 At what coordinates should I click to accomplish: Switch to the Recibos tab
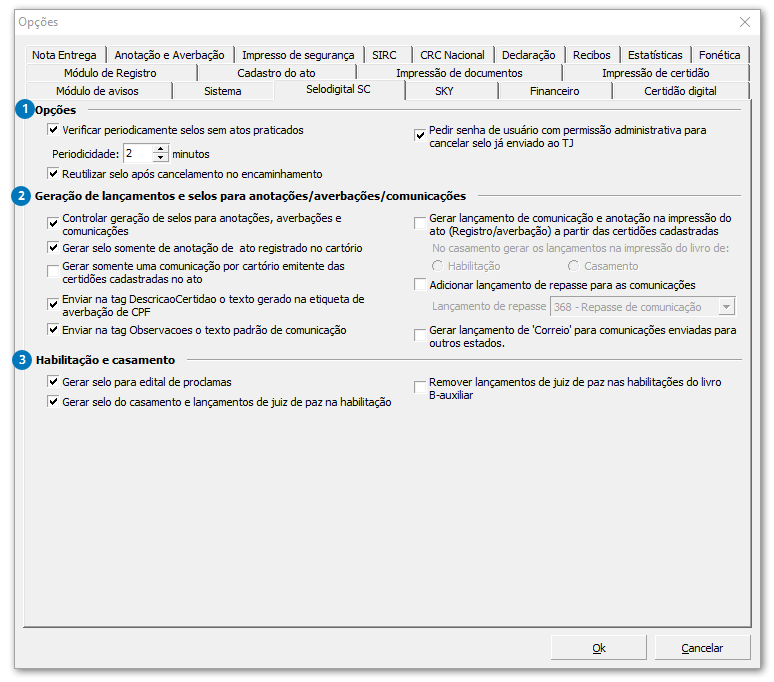pyautogui.click(x=591, y=55)
